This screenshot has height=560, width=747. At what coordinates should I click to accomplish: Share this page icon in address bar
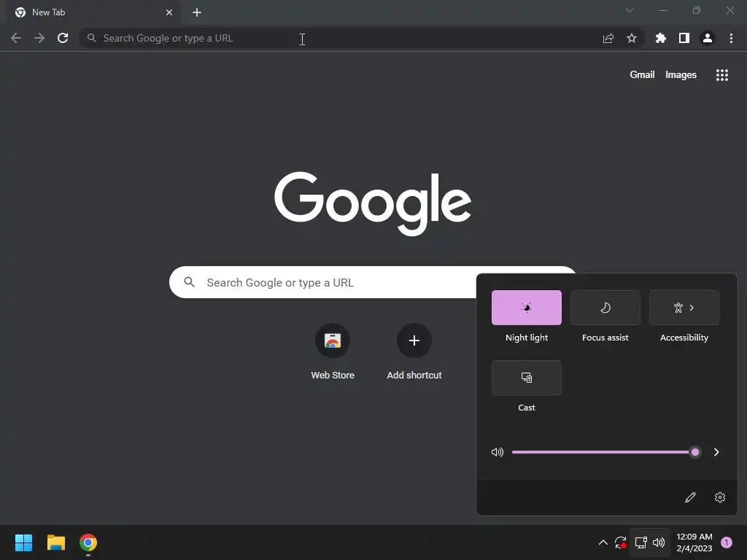point(608,38)
